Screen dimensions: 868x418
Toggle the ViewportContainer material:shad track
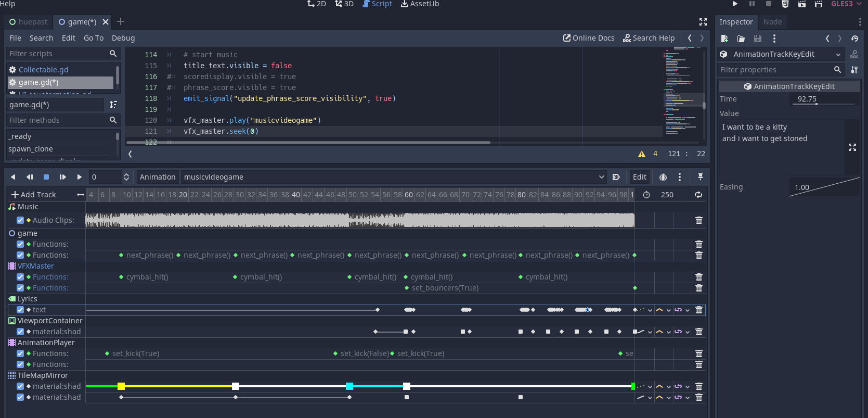pyautogui.click(x=20, y=332)
